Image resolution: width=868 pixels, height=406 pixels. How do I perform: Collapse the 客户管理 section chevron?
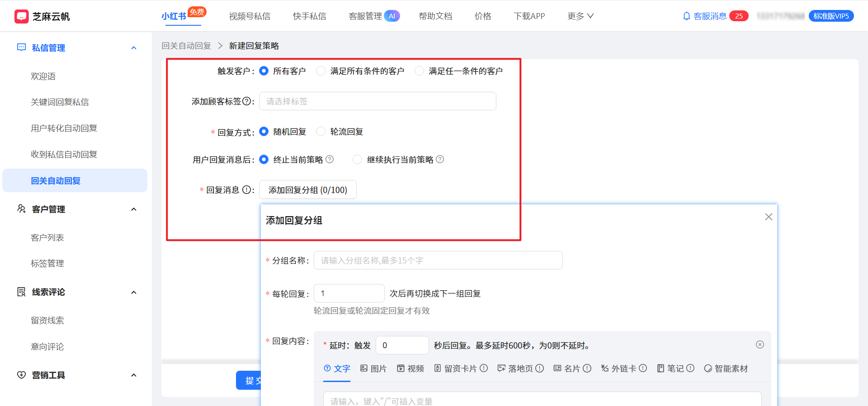(134, 209)
